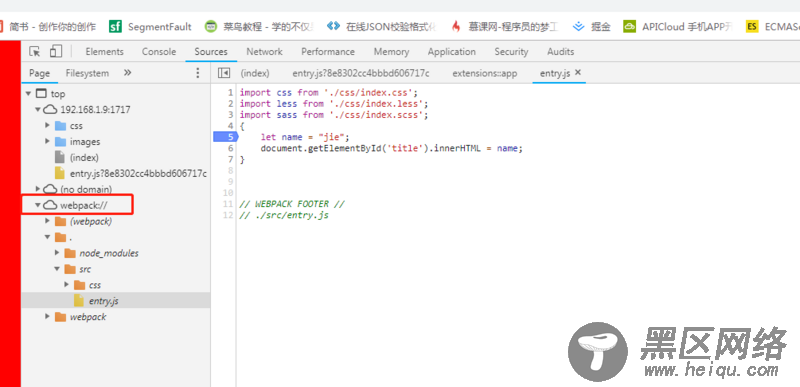800x387 pixels.
Task: Open the APICloud bookmark
Action: (x=678, y=27)
